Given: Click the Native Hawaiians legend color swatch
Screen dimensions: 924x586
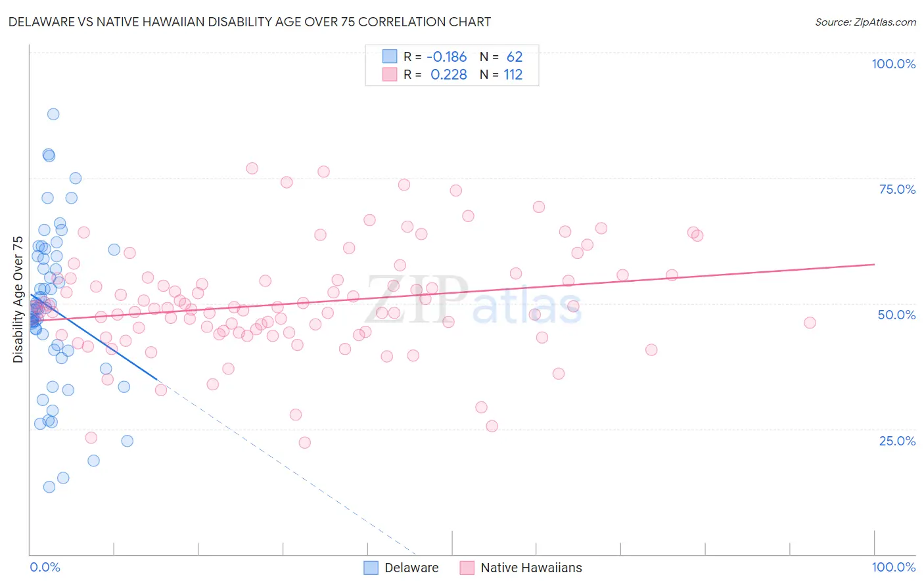Looking at the screenshot, I should (467, 568).
